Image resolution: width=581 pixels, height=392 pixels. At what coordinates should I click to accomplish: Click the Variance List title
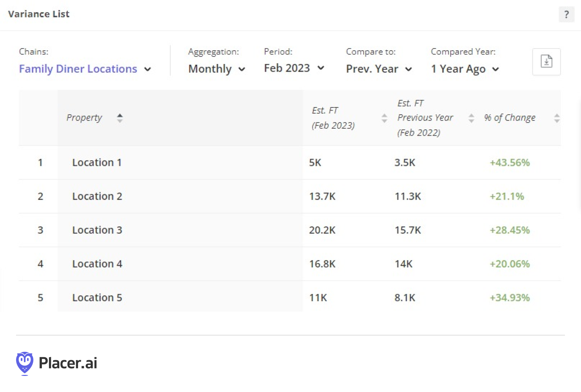[x=39, y=14]
